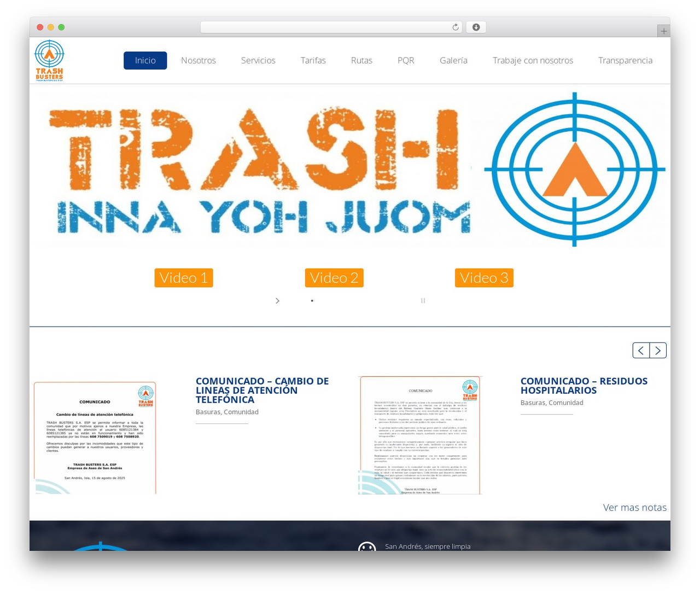Viewport: 700px width, 593px height.
Task: Open a new browser tab with plus
Action: [x=664, y=31]
